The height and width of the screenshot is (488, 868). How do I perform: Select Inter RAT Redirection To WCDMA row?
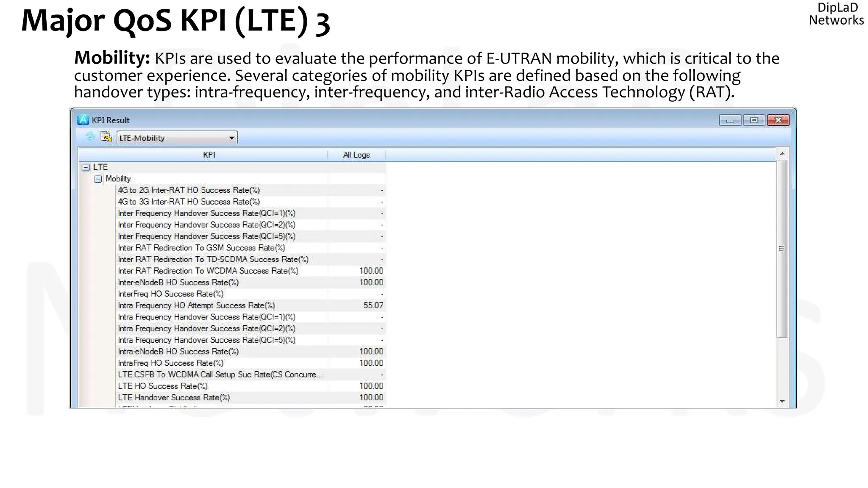pos(251,271)
